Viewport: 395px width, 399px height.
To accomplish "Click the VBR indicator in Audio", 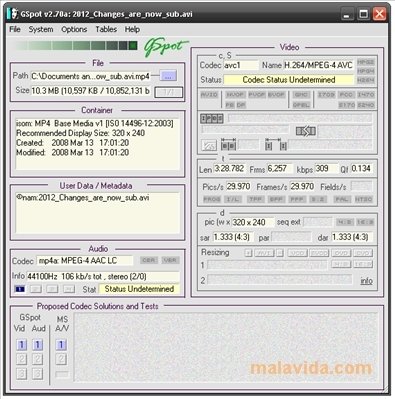I will point(170,260).
